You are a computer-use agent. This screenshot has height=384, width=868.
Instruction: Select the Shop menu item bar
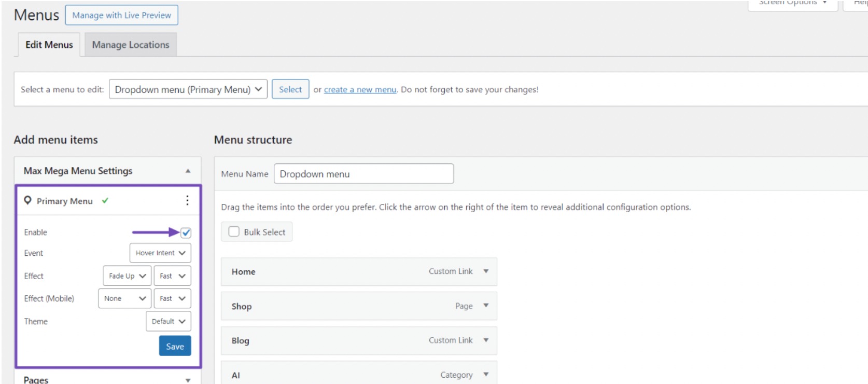pyautogui.click(x=359, y=306)
